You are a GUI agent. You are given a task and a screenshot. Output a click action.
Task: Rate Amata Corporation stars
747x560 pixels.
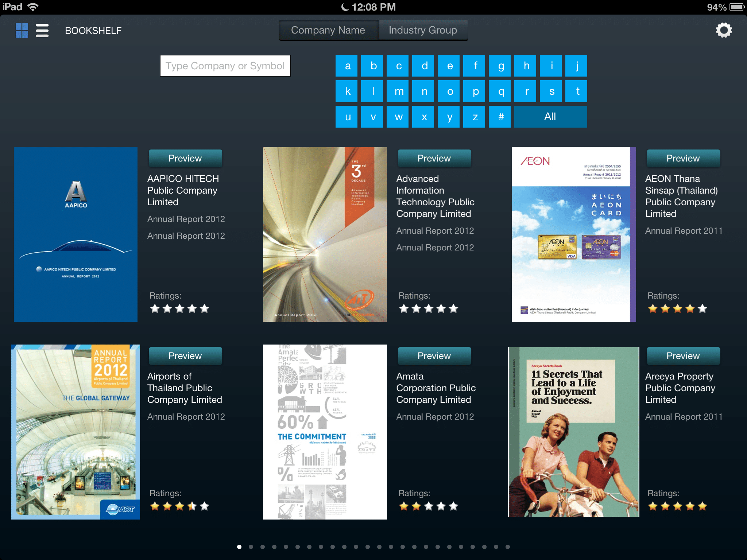(429, 506)
